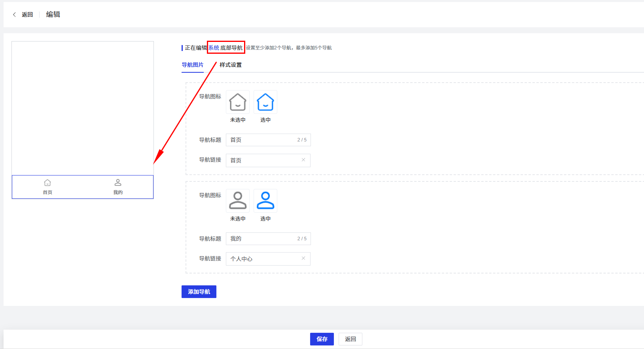Click the back arrow chevron in header
This screenshot has width=644, height=349.
(14, 15)
